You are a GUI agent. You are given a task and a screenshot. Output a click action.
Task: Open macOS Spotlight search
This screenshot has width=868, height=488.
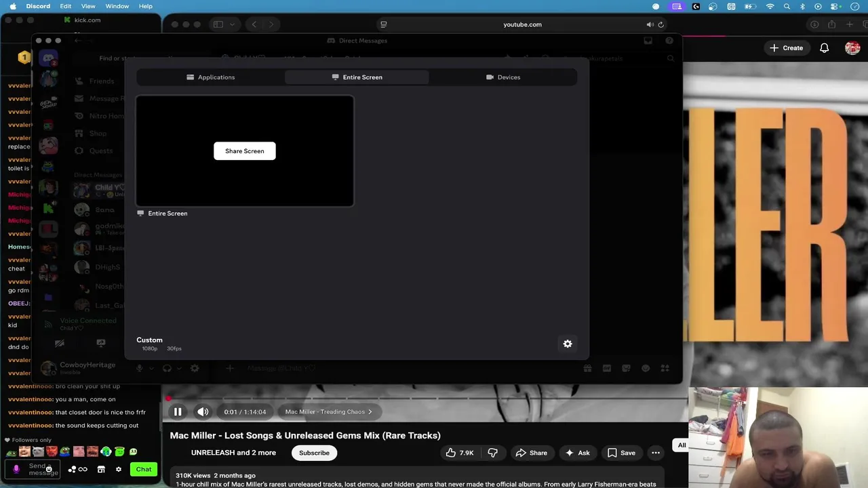(x=787, y=6)
